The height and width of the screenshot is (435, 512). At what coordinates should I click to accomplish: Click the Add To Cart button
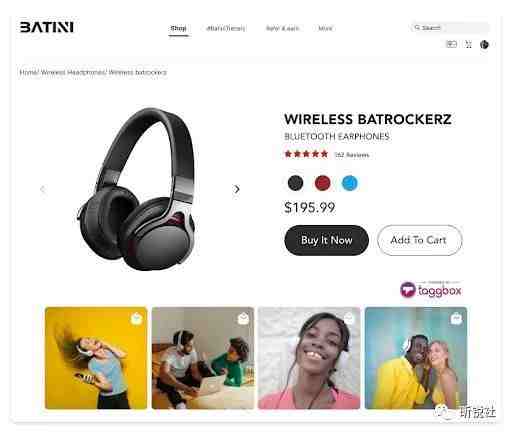click(420, 240)
